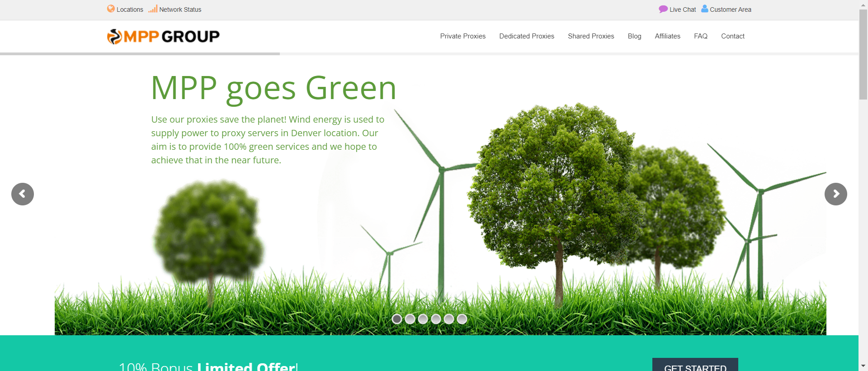This screenshot has width=868, height=371.
Task: Select the sixth carousel slide dot
Action: (x=462, y=319)
